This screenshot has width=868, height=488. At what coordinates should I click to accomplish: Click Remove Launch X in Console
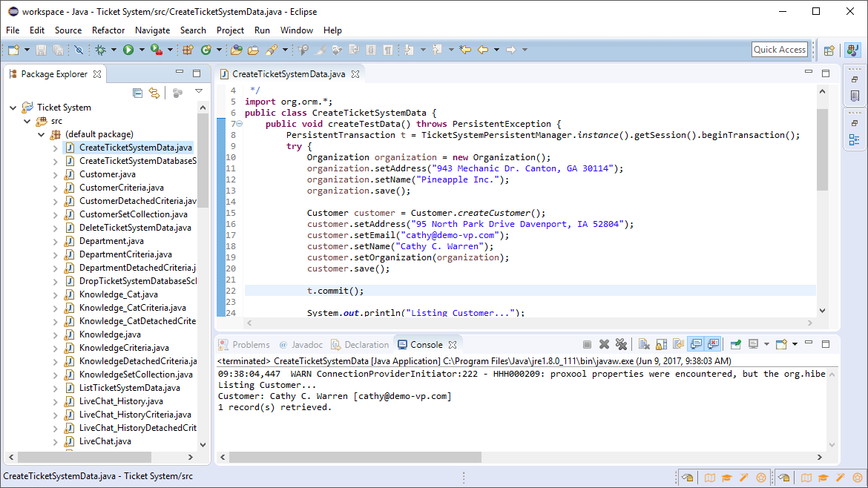tap(604, 344)
